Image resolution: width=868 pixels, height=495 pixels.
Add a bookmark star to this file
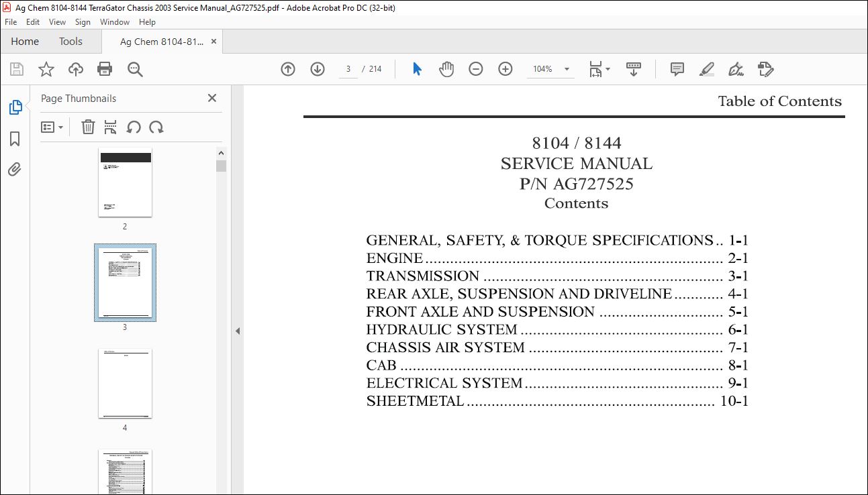[x=46, y=69]
